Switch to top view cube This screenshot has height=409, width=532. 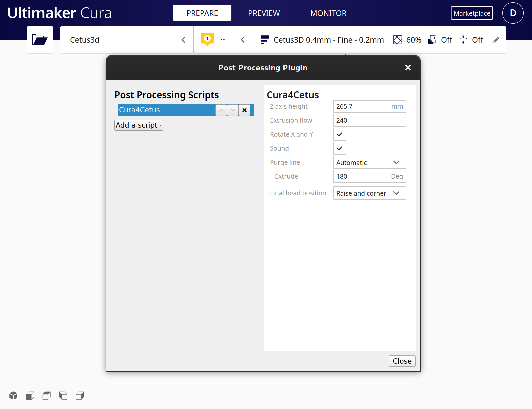tap(47, 395)
